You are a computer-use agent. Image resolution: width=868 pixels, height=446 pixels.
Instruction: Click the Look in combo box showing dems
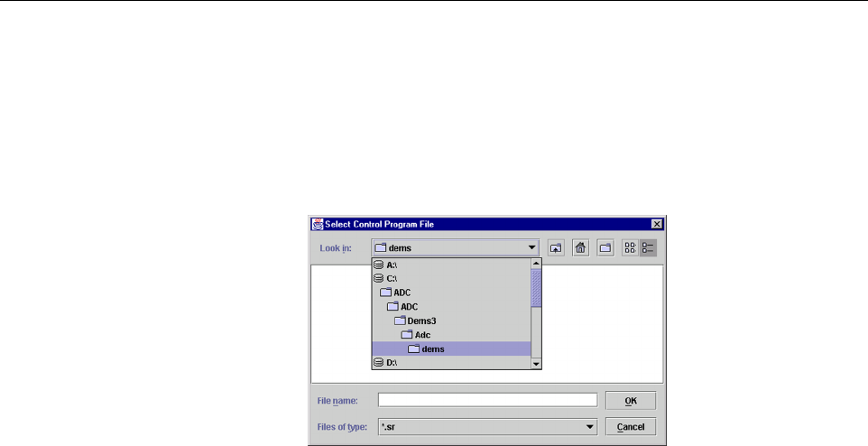(x=456, y=247)
